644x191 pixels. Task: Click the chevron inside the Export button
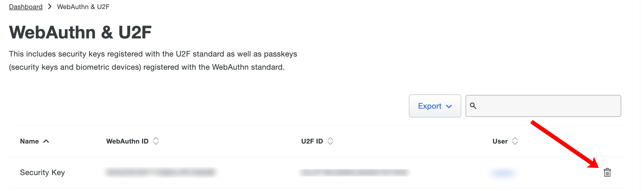point(449,106)
